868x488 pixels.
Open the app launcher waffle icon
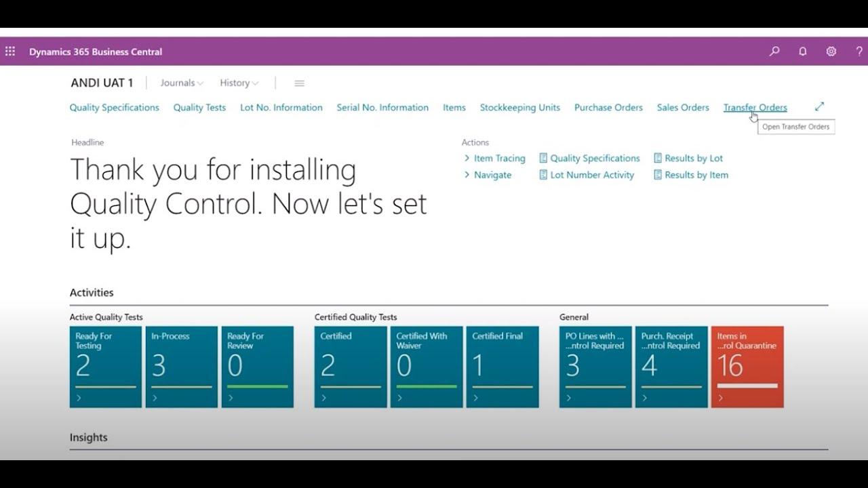pyautogui.click(x=10, y=52)
